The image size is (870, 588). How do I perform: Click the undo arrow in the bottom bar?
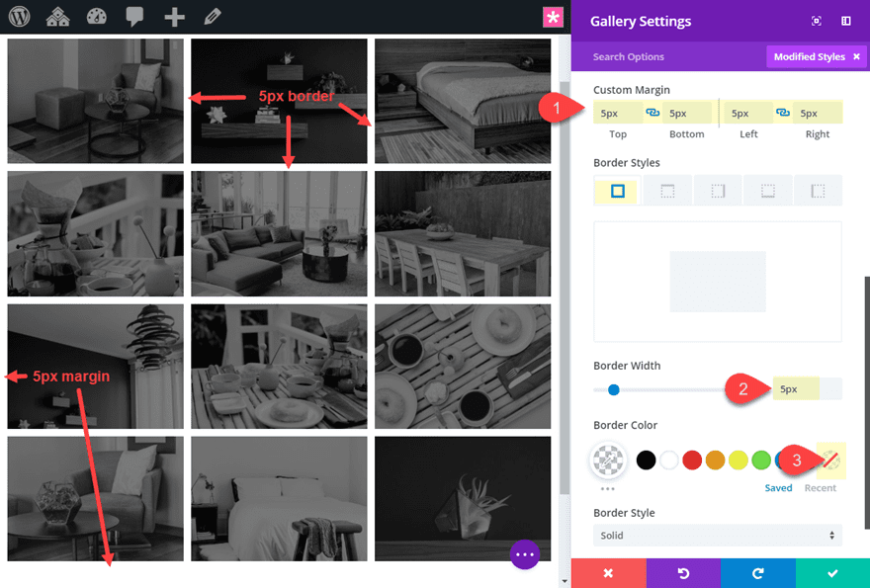click(x=683, y=573)
